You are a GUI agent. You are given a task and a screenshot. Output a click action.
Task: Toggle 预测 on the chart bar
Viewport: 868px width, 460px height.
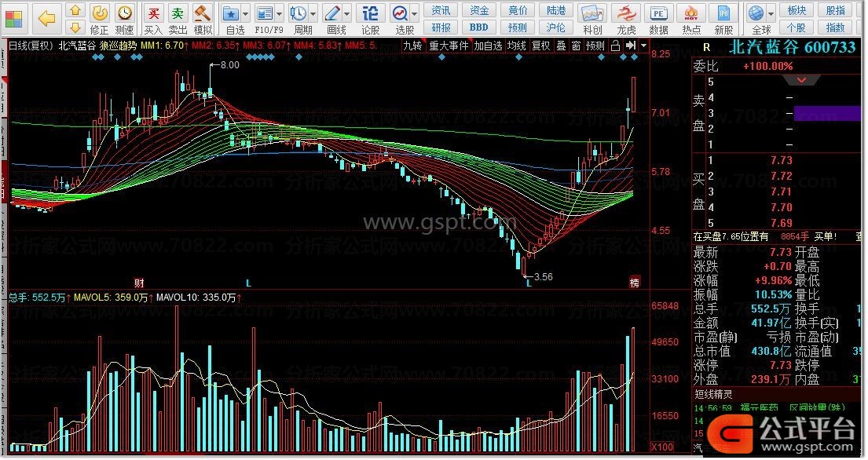point(595,46)
